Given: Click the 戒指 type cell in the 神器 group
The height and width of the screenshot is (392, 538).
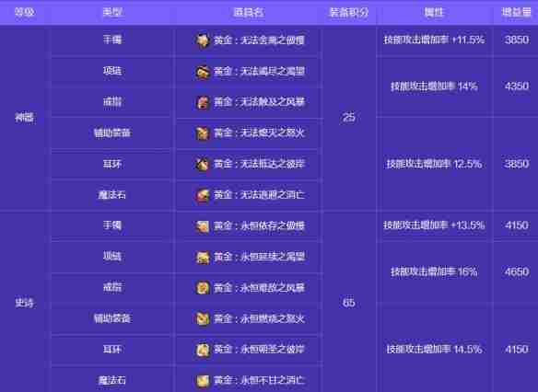Looking at the screenshot, I should tap(112, 102).
